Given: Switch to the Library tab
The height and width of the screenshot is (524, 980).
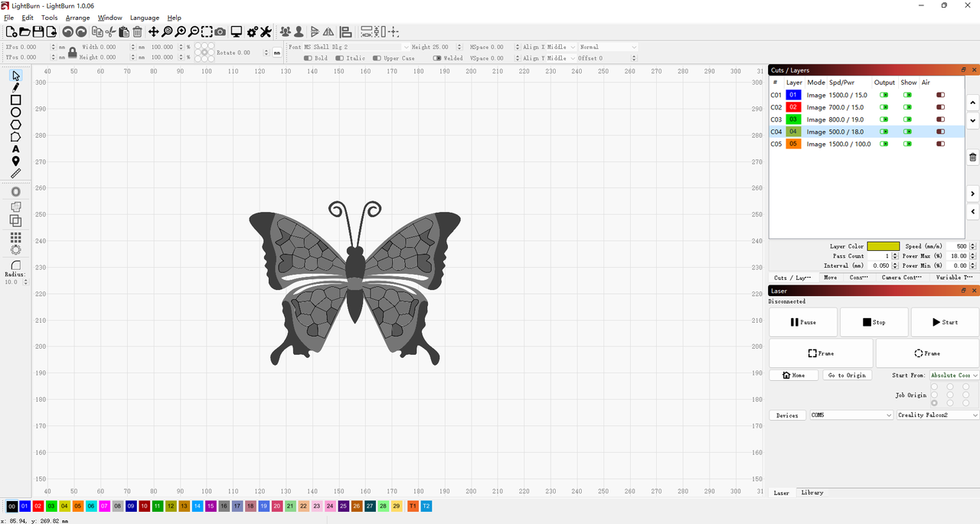Looking at the screenshot, I should (x=812, y=493).
